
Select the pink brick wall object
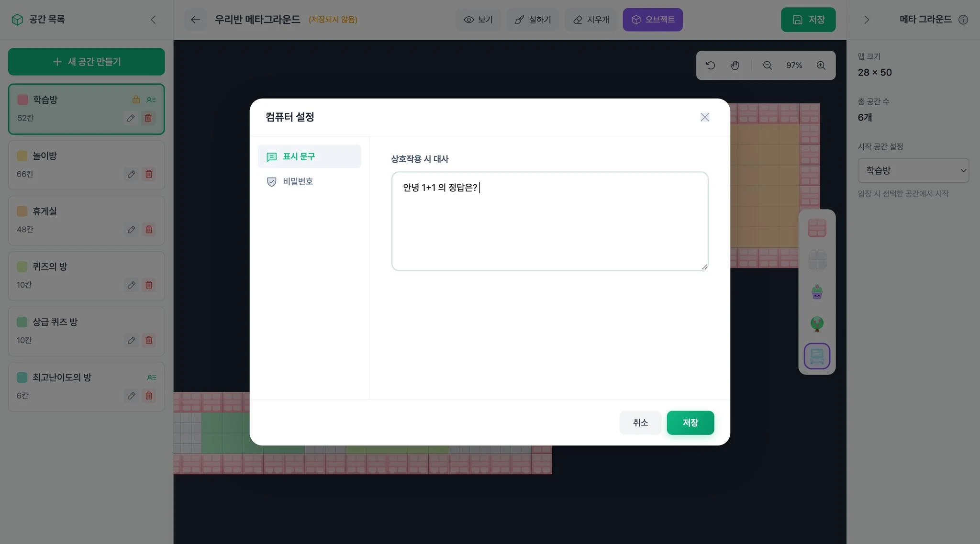tap(817, 228)
